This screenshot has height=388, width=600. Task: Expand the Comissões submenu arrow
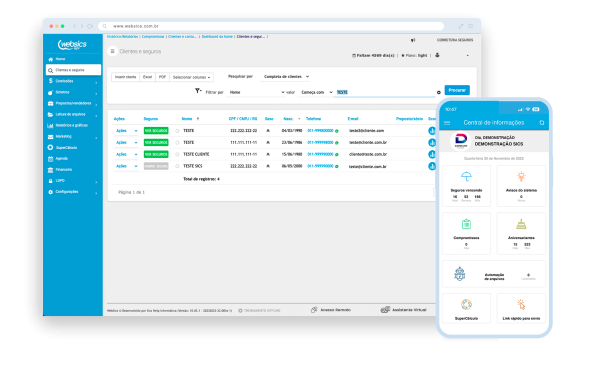[x=96, y=82]
